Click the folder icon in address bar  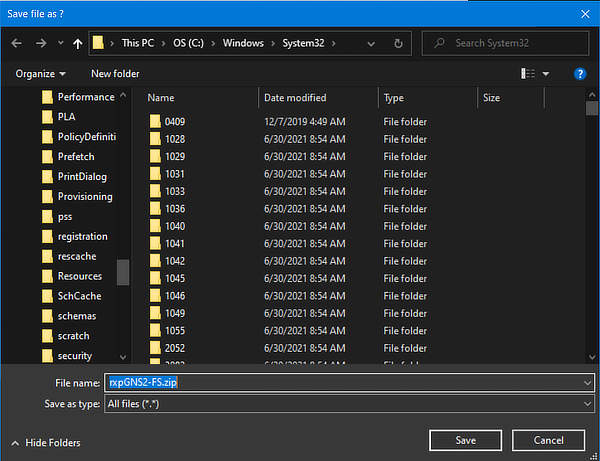click(x=98, y=43)
